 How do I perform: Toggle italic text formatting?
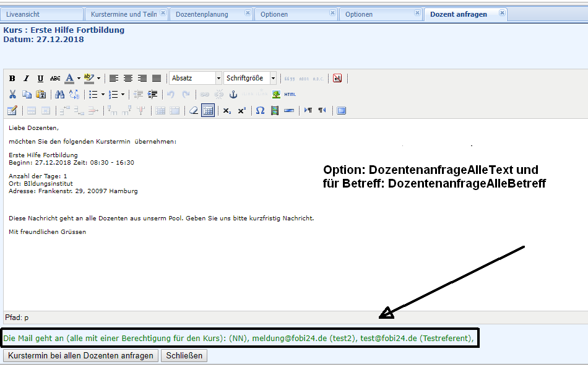[x=26, y=79]
